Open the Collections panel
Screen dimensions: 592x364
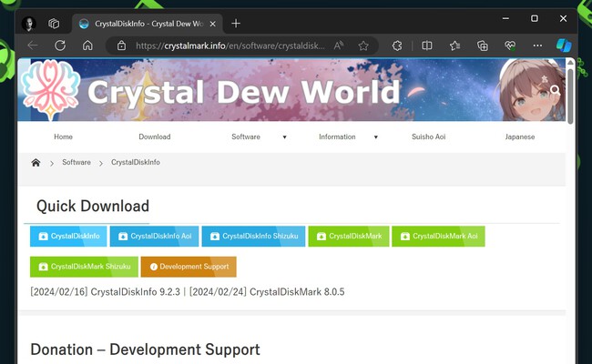(483, 45)
